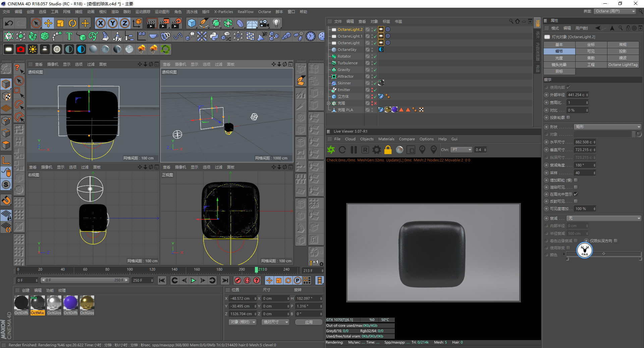Viewport: 644px width, 348px height.
Task: Open the RealFlow menu
Action: (x=246, y=12)
